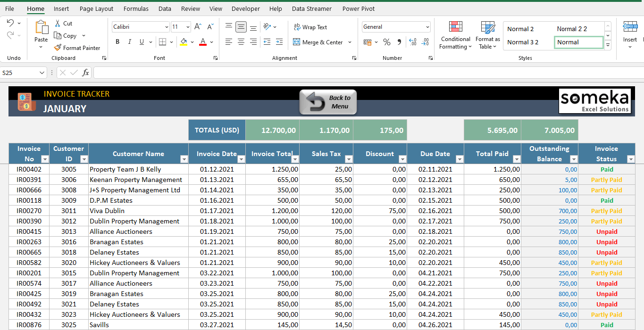Viewport: 644px width, 330px height.
Task: Click the Back to Menu button
Action: coord(327,102)
